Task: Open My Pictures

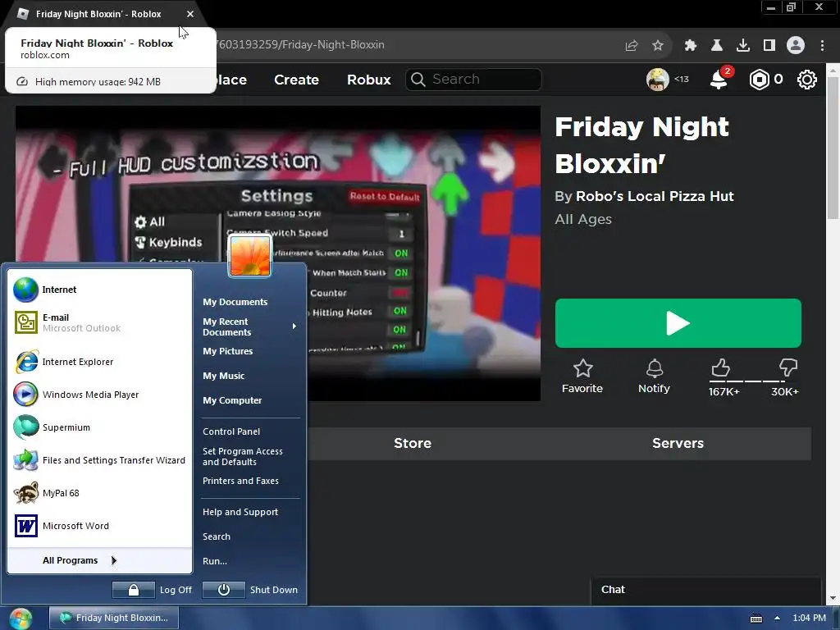Action: [x=228, y=351]
